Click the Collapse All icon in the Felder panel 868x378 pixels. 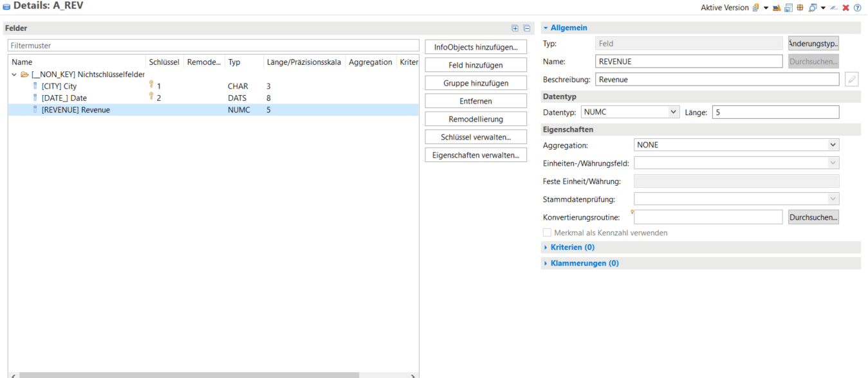tap(526, 28)
